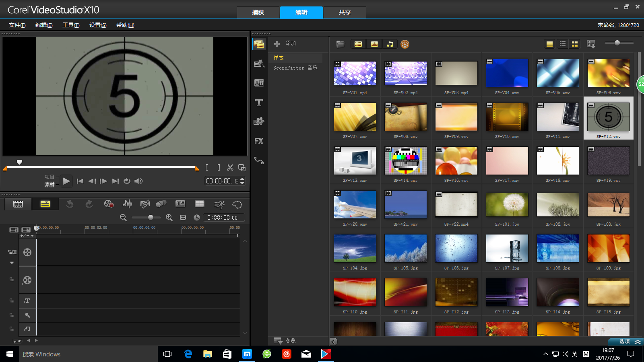Viewport: 644px width, 362px height.
Task: Open the Media library panel icon
Action: 259,44
